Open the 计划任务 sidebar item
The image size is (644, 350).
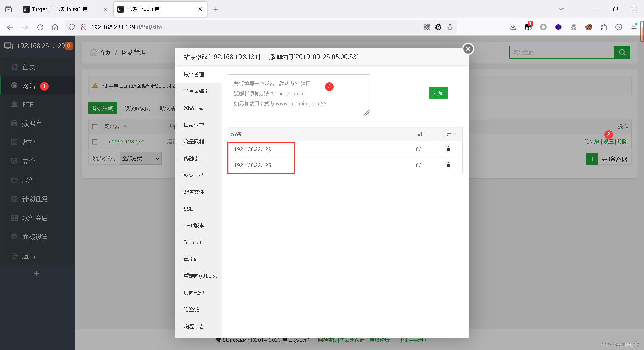38,199
